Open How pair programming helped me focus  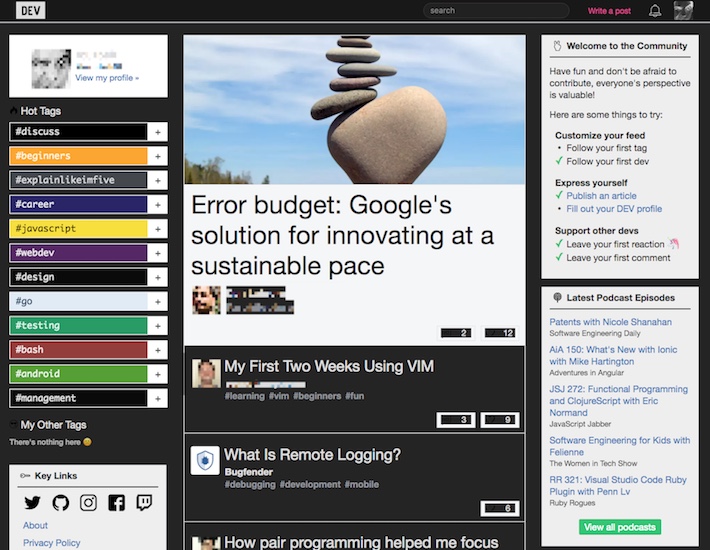point(361,542)
